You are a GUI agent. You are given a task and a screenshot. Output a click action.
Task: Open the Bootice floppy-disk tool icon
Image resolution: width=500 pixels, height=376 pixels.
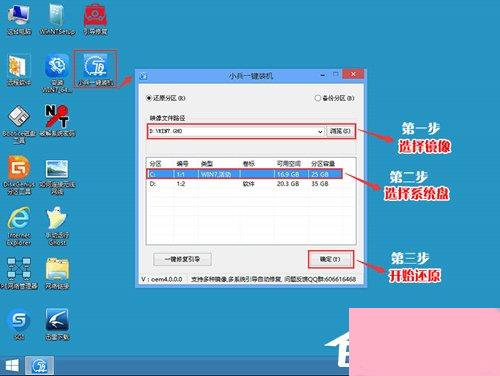[19, 125]
